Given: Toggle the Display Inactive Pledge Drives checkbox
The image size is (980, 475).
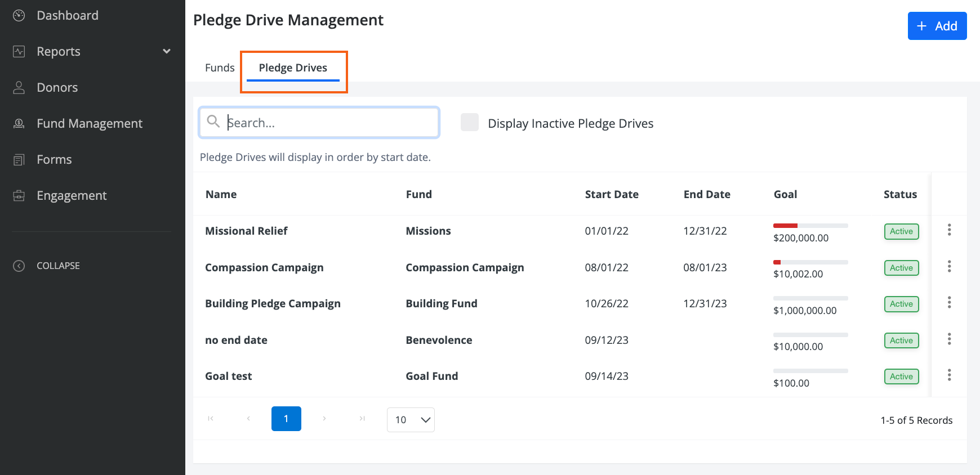Looking at the screenshot, I should pyautogui.click(x=470, y=122).
